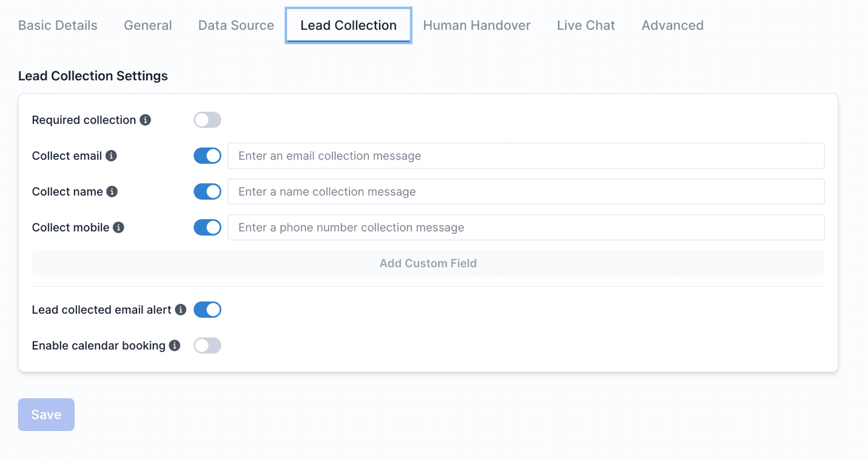The image size is (868, 462).
Task: Disable the Collect email toggle
Action: pyautogui.click(x=207, y=155)
